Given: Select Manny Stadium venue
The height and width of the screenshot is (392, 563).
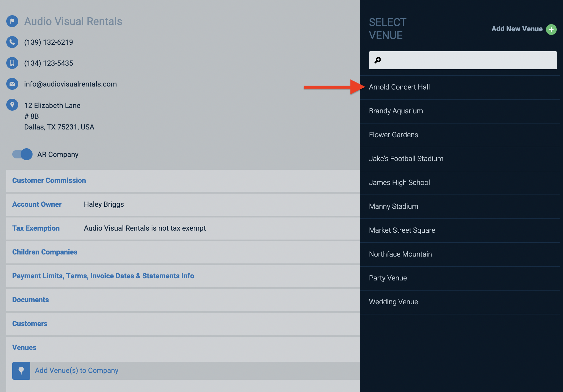Looking at the screenshot, I should click(460, 206).
